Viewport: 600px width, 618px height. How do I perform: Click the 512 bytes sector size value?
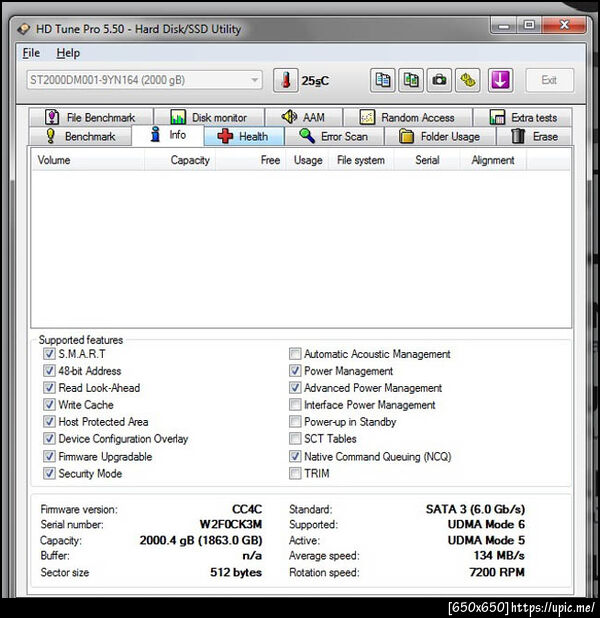(x=236, y=572)
